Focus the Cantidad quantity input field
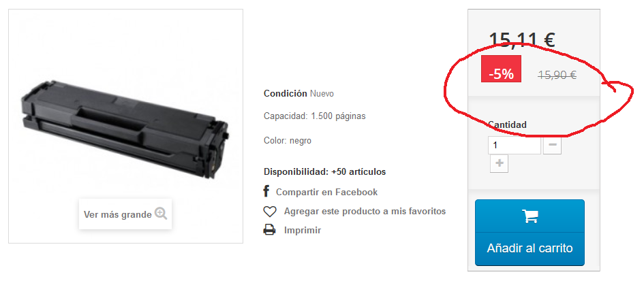The image size is (644, 283). click(x=515, y=145)
